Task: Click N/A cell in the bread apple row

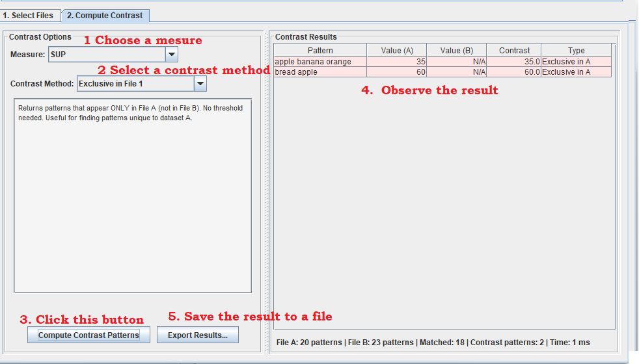Action: pyautogui.click(x=456, y=72)
